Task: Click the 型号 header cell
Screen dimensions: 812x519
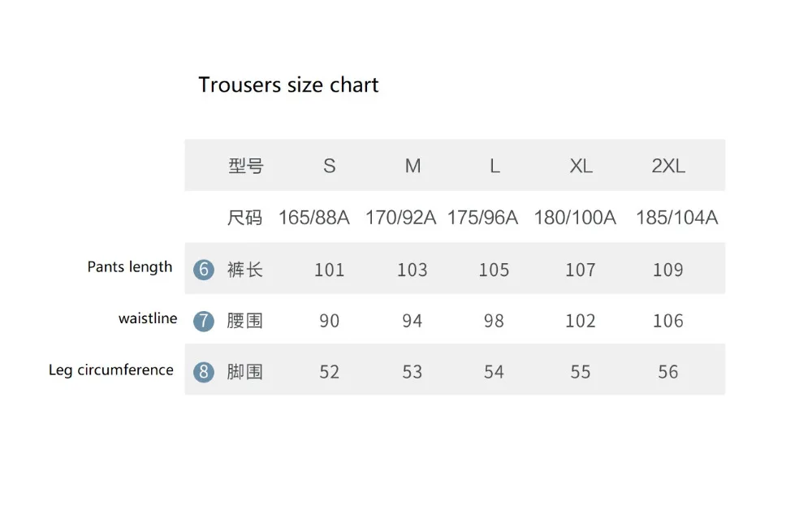Action: (246, 166)
